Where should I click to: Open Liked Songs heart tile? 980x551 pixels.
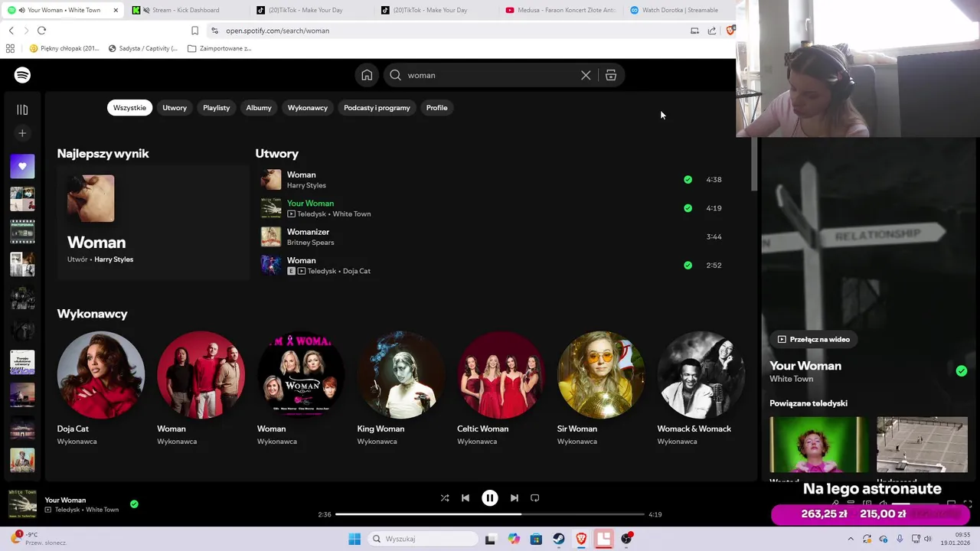(x=22, y=166)
